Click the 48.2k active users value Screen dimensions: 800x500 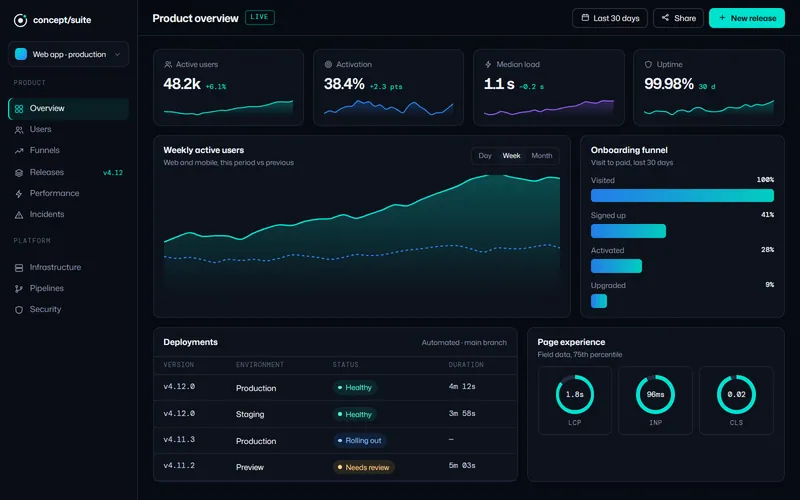click(182, 84)
